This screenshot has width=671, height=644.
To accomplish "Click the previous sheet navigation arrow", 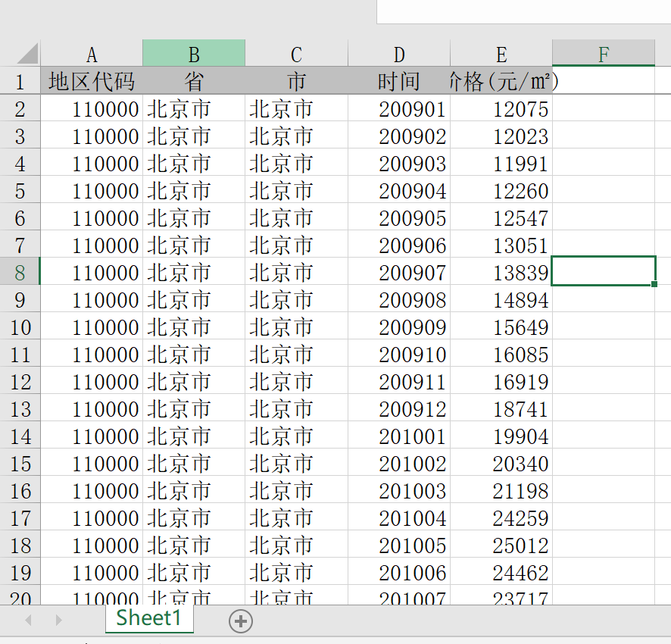I will (29, 621).
